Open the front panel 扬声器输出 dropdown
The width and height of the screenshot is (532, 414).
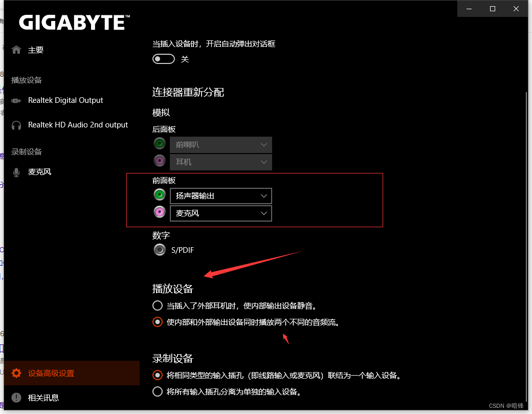[x=221, y=196]
